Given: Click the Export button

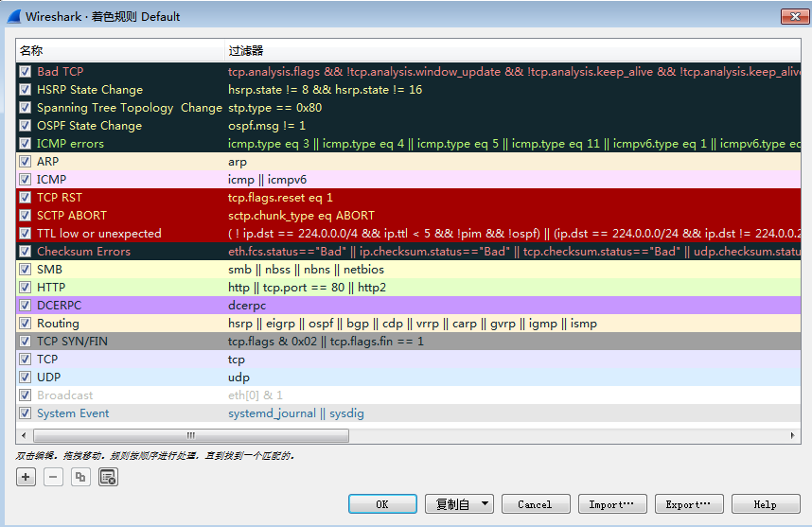Looking at the screenshot, I should 689,503.
